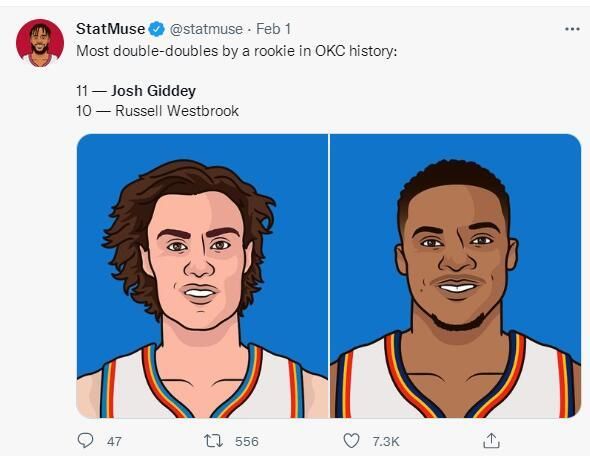The image size is (590, 456).
Task: Click the retweet arrows icon
Action: (213, 441)
